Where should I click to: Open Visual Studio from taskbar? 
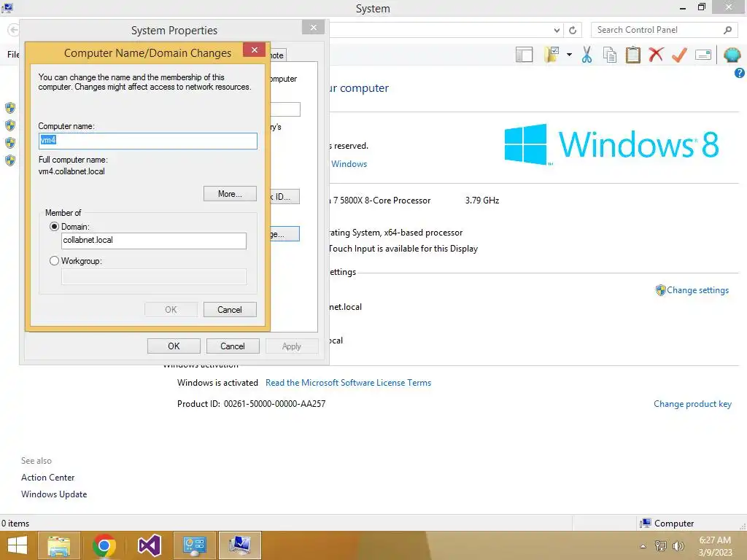[x=150, y=545]
